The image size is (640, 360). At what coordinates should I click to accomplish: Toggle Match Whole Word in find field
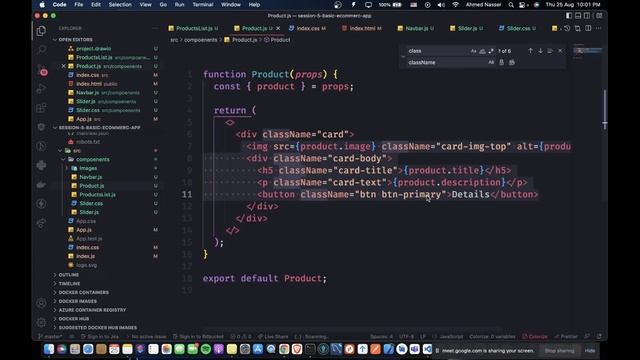482,51
